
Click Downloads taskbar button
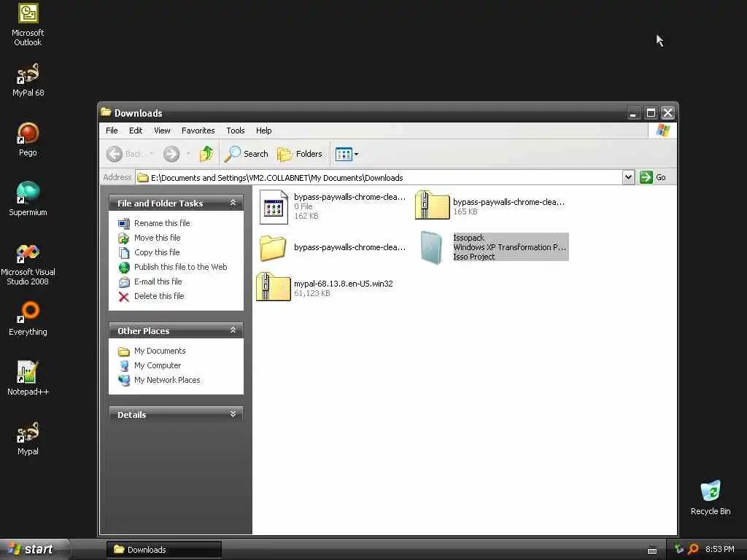point(163,550)
